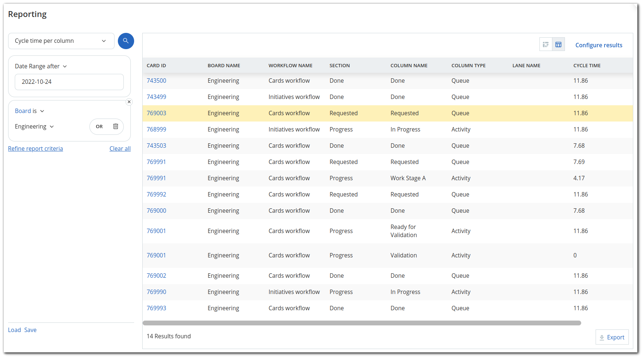The height and width of the screenshot is (359, 644).
Task: Export the report results
Action: [612, 337]
